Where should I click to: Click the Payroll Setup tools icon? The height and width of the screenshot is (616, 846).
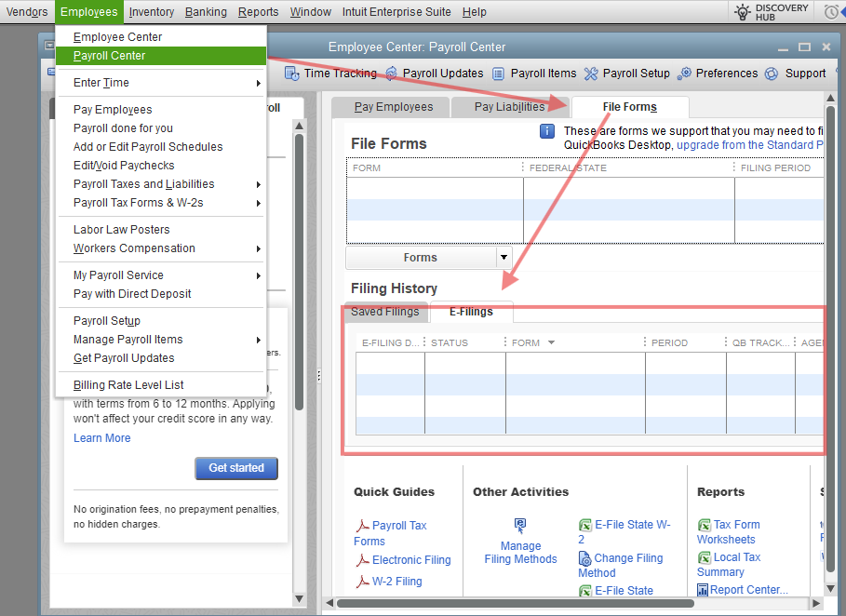tap(591, 74)
